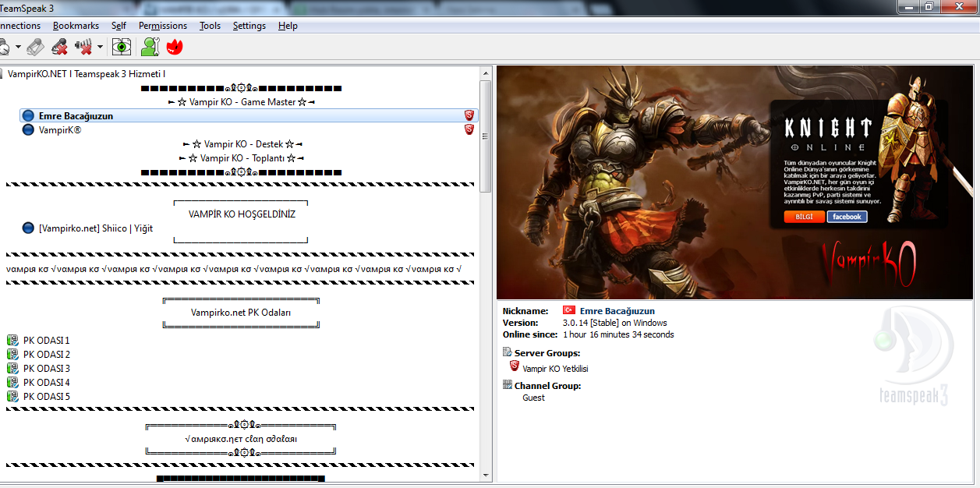980x488 pixels.
Task: Select user [Vampirko.net] Shiico | Yiğit
Action: tap(96, 228)
